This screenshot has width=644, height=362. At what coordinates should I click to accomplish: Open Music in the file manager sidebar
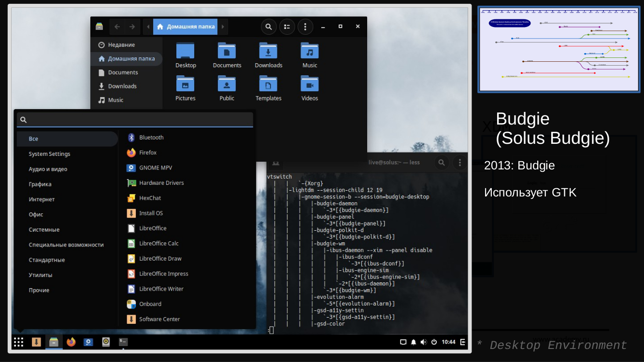[x=127, y=100]
